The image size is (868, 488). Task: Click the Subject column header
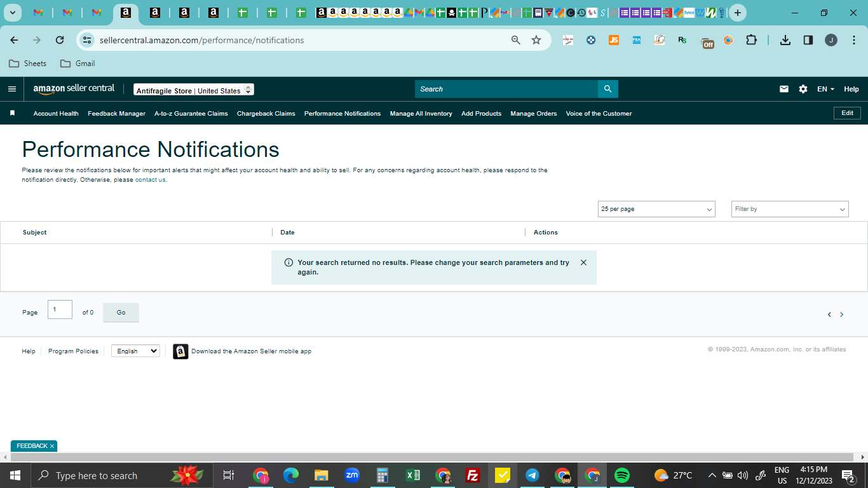click(35, 233)
